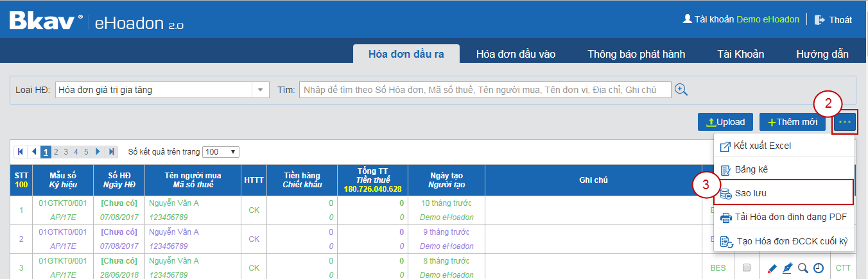The width and height of the screenshot is (868, 279).
Task: Go to the last page of results
Action: point(112,152)
